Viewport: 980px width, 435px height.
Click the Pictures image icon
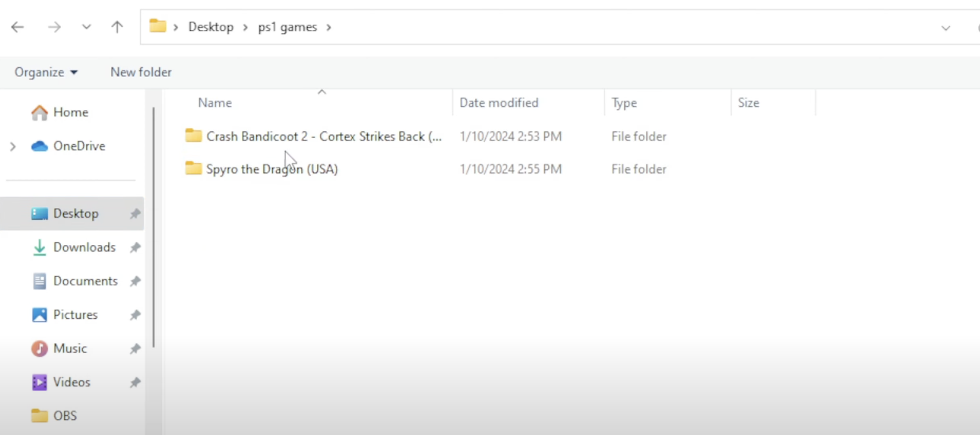point(39,314)
